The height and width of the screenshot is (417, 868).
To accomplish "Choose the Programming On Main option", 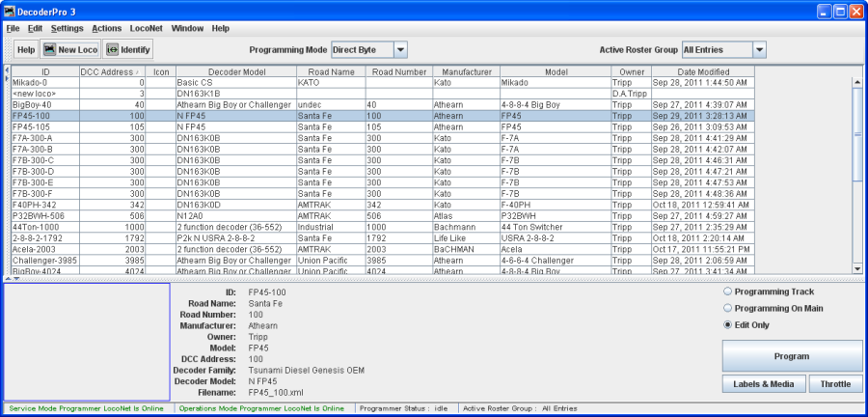I will (x=728, y=308).
